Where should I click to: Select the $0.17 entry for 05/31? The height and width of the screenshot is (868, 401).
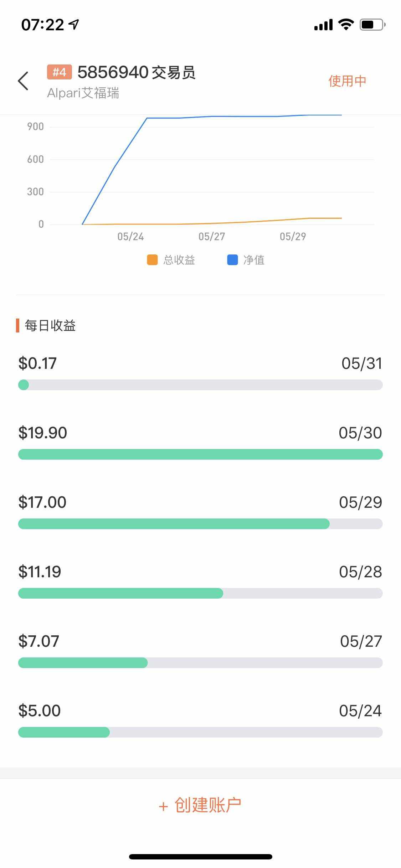[37, 363]
